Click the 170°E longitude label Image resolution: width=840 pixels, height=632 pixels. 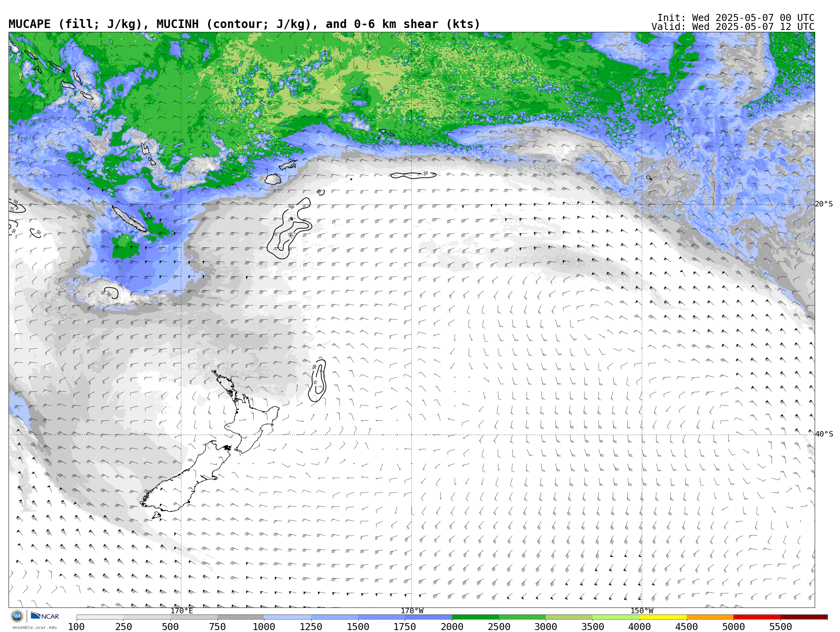click(182, 611)
